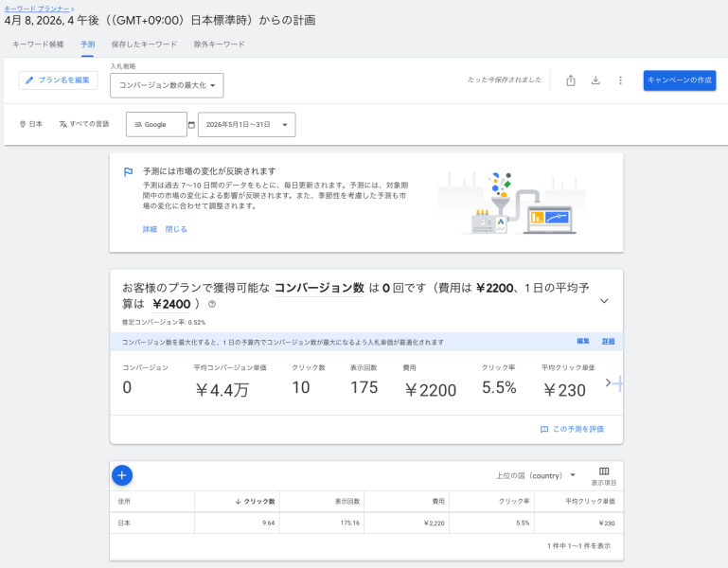
Task: Click the キャンペーンの作成 button
Action: click(679, 80)
